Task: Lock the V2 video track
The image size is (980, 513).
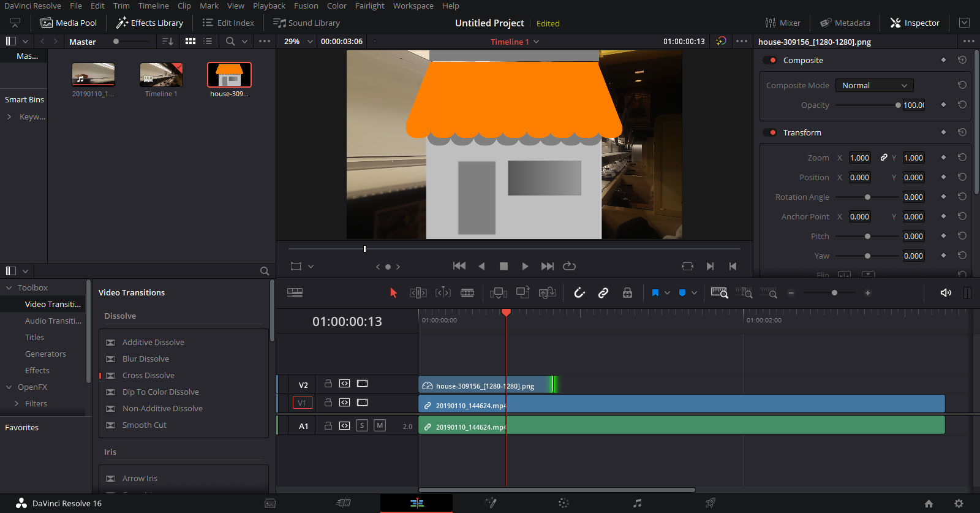Action: [328, 384]
